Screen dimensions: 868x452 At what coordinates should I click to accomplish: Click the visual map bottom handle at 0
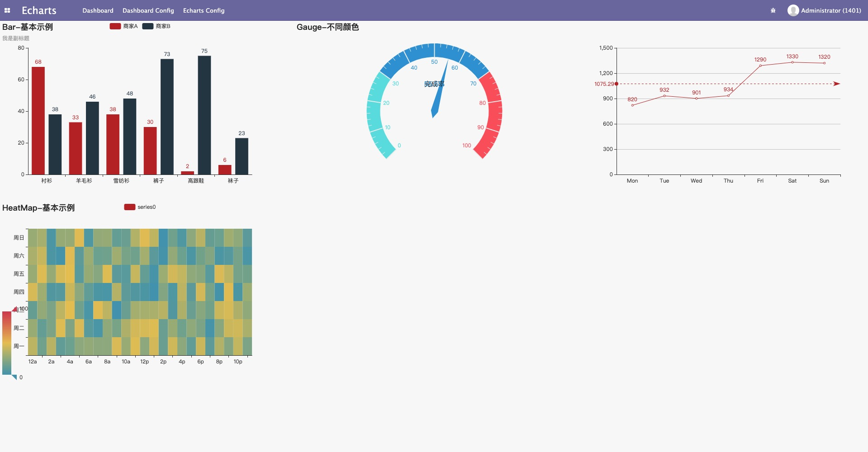(x=14, y=377)
